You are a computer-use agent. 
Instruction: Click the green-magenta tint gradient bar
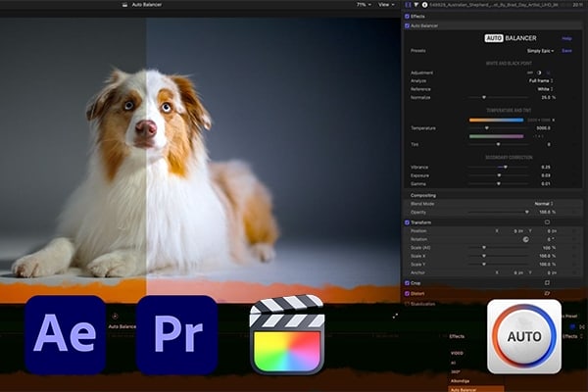[496, 136]
